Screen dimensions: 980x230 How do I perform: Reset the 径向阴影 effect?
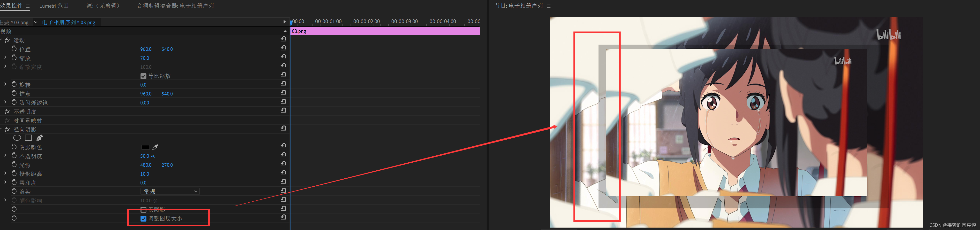283,128
